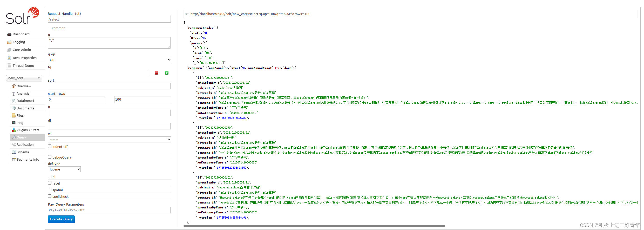644x230 pixels.
Task: Click the URL link icon beside query address
Action: coord(187,14)
